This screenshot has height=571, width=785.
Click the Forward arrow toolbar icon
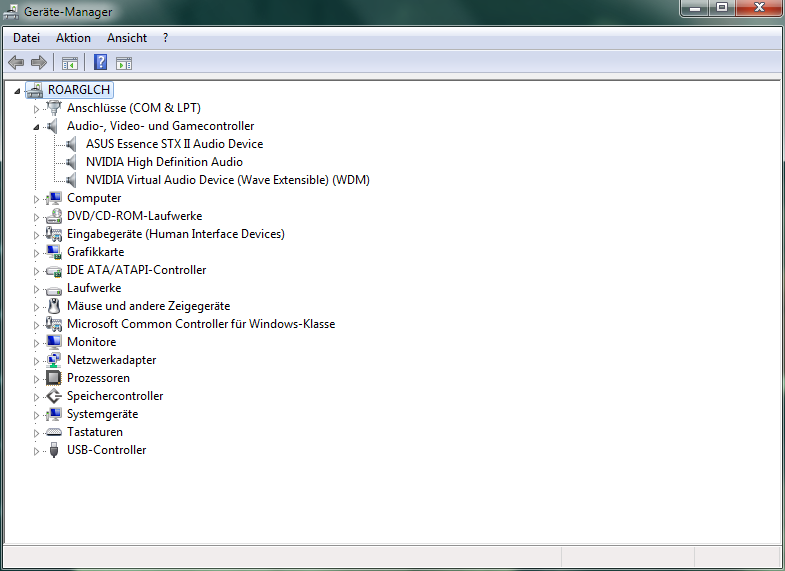click(x=39, y=63)
